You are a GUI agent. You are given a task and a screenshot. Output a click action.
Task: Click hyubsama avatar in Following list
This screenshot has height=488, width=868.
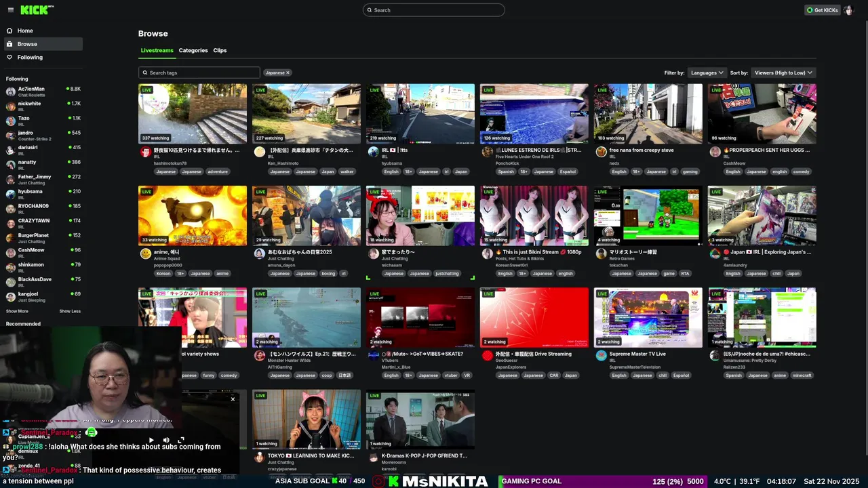pyautogui.click(x=11, y=194)
